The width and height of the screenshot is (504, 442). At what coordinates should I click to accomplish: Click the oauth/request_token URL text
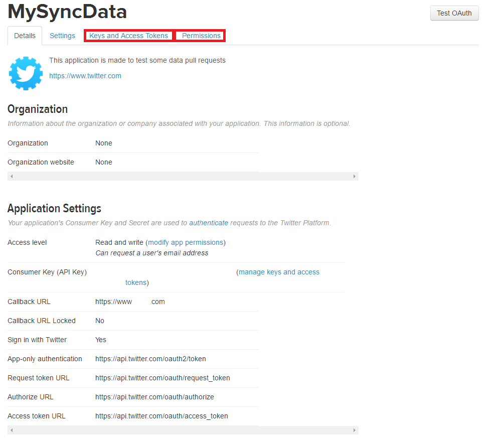coord(162,378)
